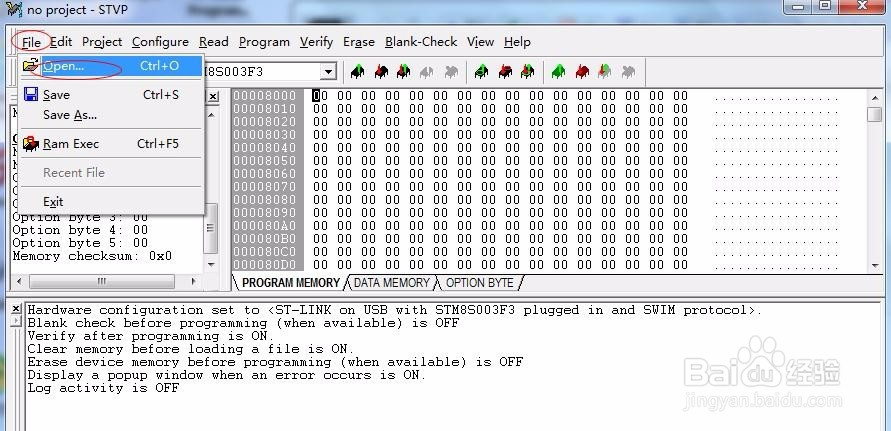
Task: Click the 'Clear memory before loading a file' log line
Action: 190,349
